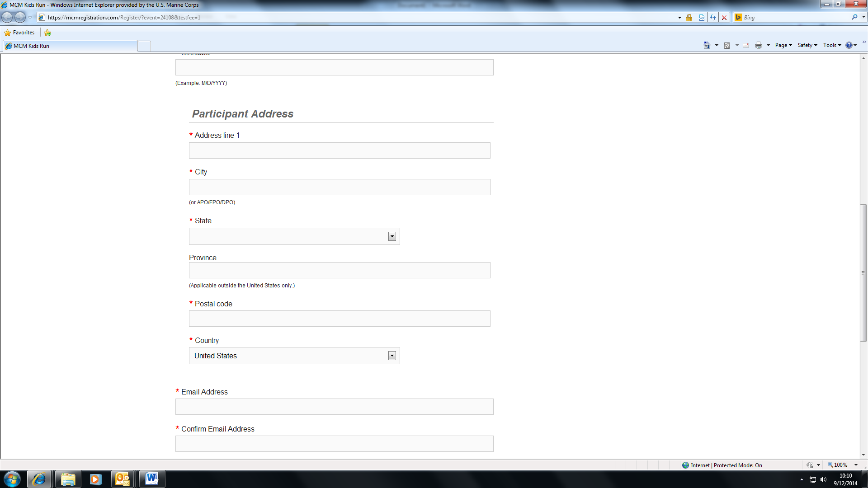The width and height of the screenshot is (868, 488).
Task: Click the Postal code input field
Action: 339,319
